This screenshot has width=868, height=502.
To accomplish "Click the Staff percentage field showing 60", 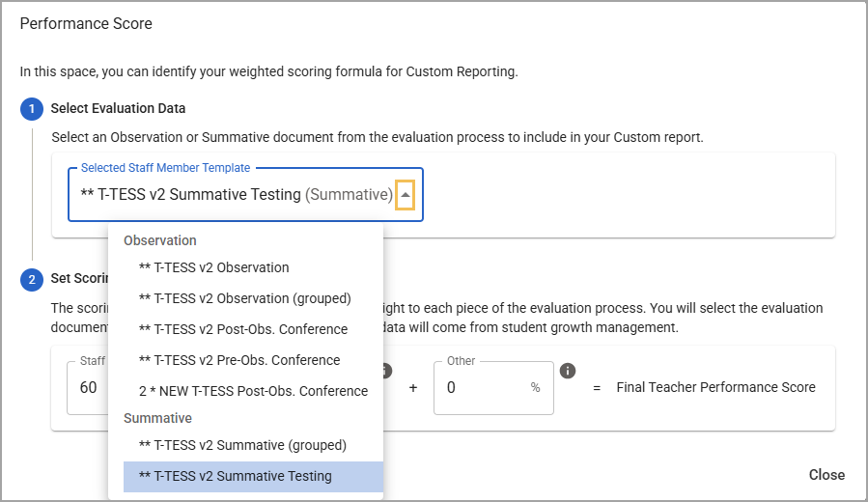I will (x=88, y=387).
